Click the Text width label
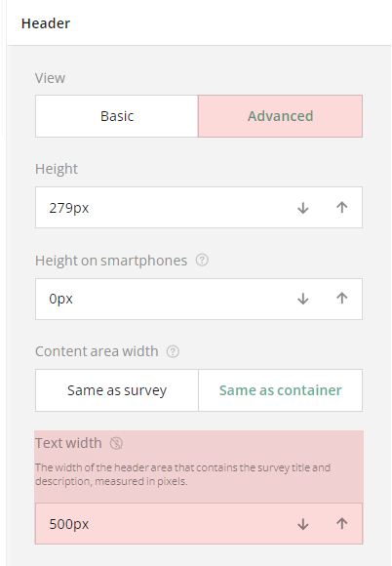This screenshot has width=392, height=566. pos(68,443)
